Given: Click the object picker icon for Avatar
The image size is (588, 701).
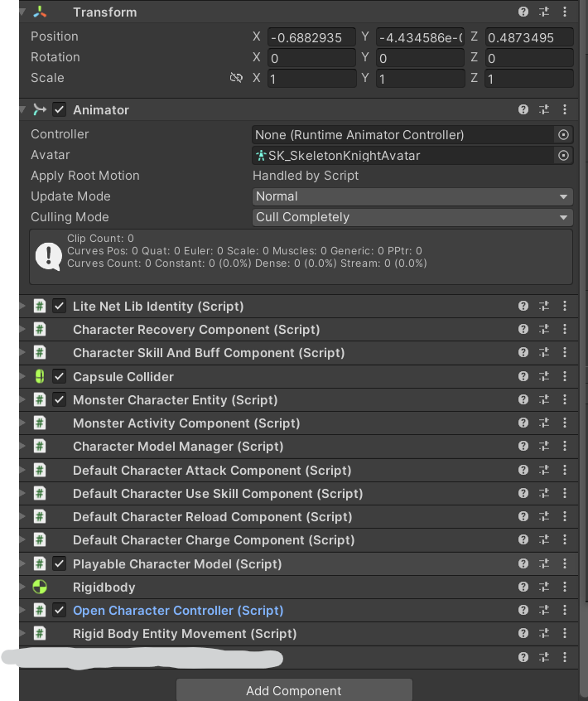Looking at the screenshot, I should [x=563, y=155].
